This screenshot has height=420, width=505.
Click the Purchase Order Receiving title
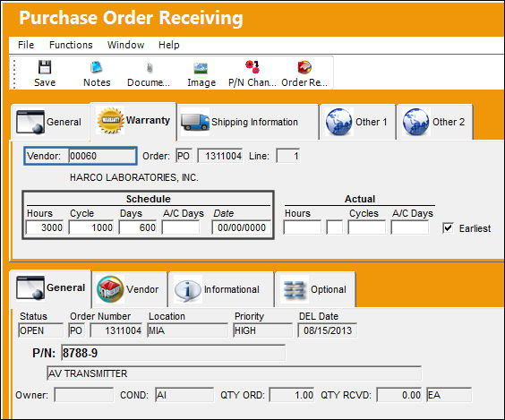click(131, 18)
